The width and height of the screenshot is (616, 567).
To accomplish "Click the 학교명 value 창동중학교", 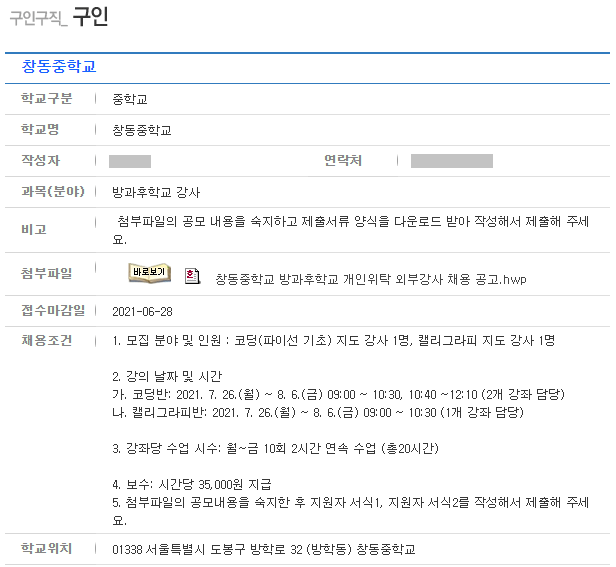I will click(x=142, y=130).
